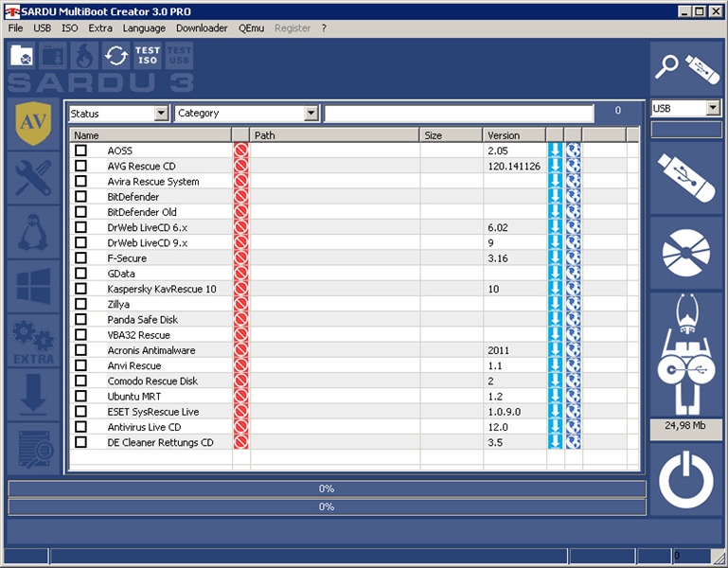Select the BitDefender Old row name
Screen dimensions: 728x568
pos(142,212)
